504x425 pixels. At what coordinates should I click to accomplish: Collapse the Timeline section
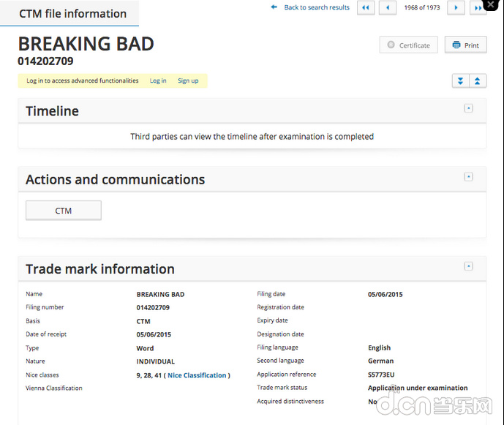(x=469, y=108)
